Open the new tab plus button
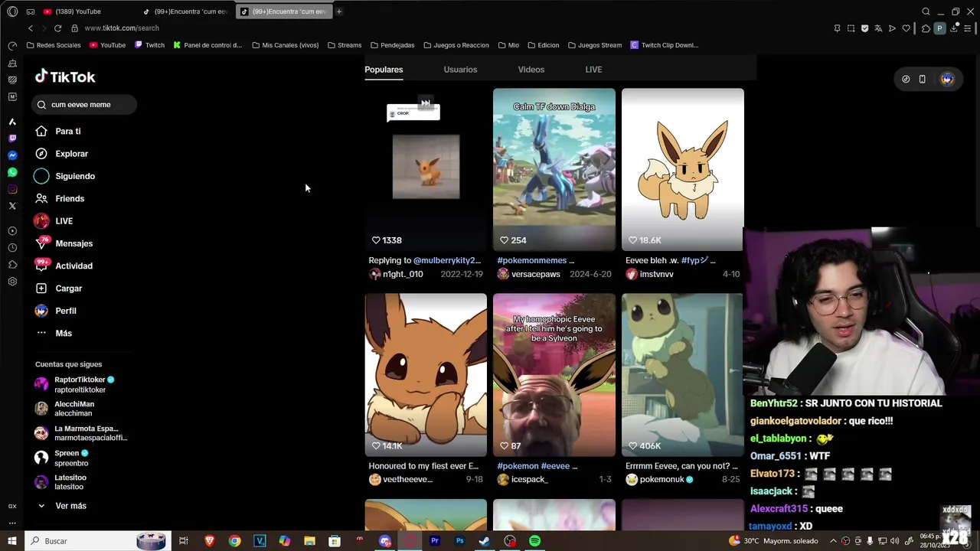Screen dimensions: 980x551 click(x=338, y=11)
